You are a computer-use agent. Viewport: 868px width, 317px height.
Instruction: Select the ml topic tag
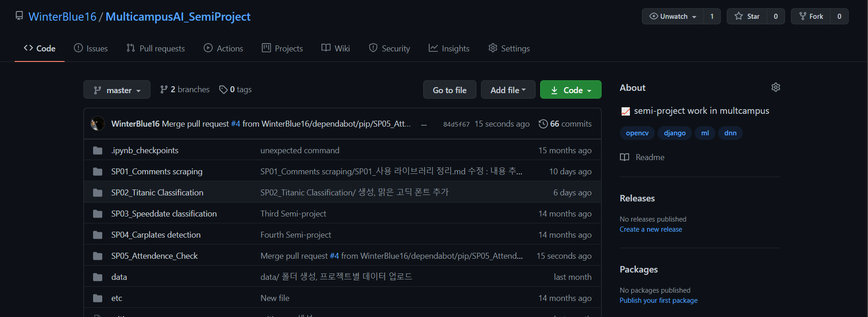pyautogui.click(x=705, y=133)
